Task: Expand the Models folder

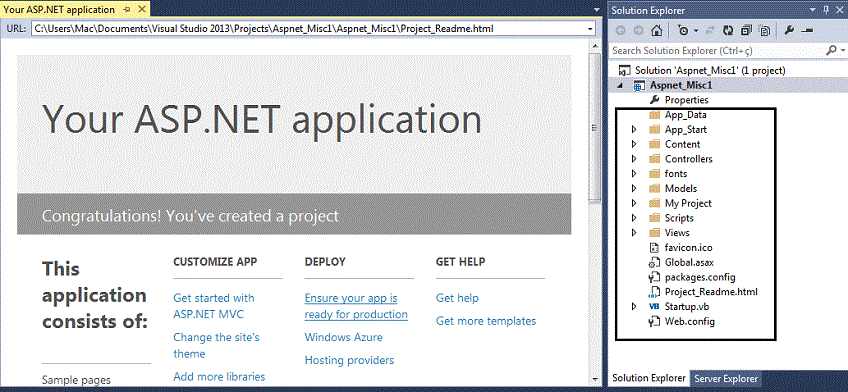Action: tap(634, 189)
